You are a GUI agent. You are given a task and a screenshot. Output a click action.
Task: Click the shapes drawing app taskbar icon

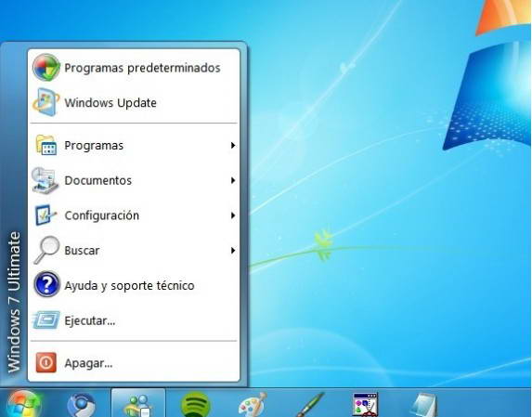coord(366,405)
